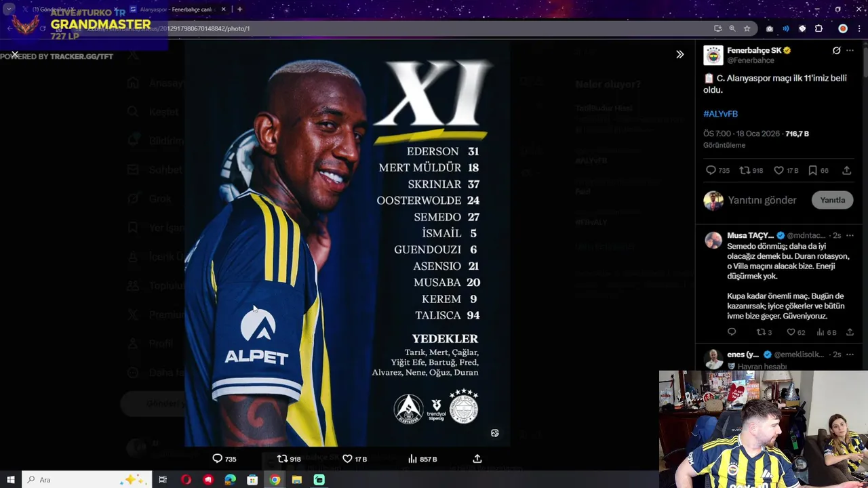
Task: Click the Yanıtla button
Action: [x=832, y=200]
